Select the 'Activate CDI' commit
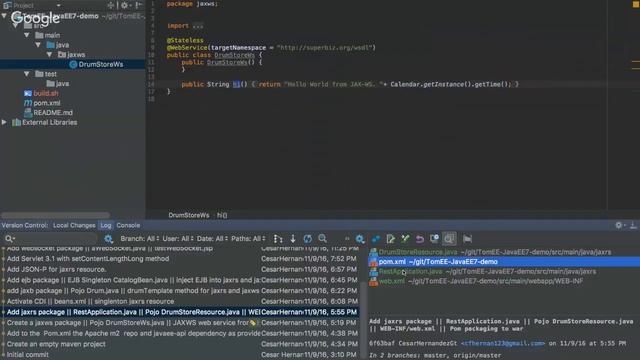The width and height of the screenshot is (640, 360). (x=180, y=302)
